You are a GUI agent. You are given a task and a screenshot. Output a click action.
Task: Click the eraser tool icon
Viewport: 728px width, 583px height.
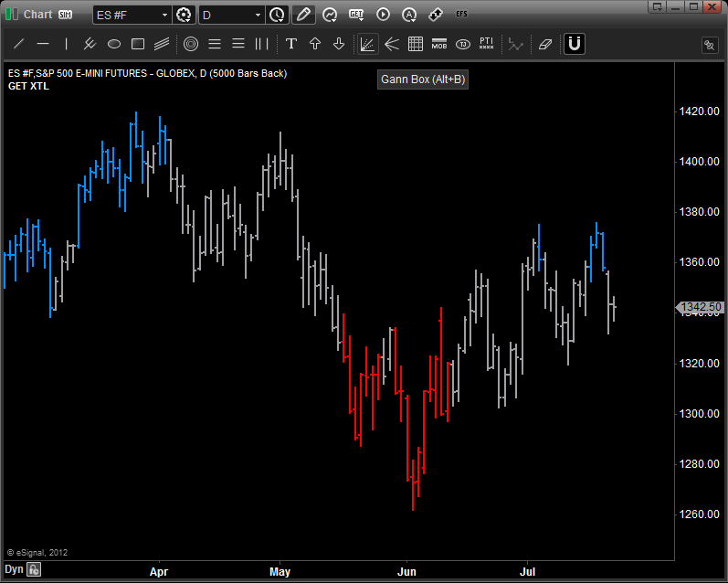[x=545, y=44]
